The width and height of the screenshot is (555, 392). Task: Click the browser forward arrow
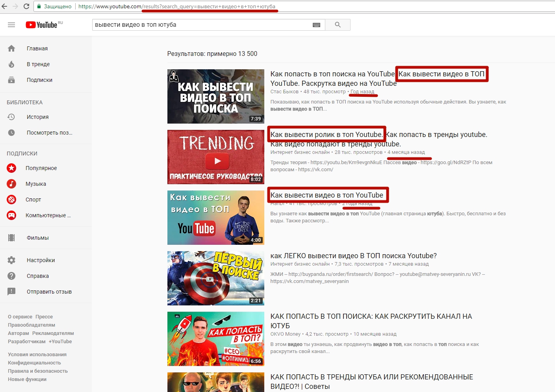click(x=15, y=6)
